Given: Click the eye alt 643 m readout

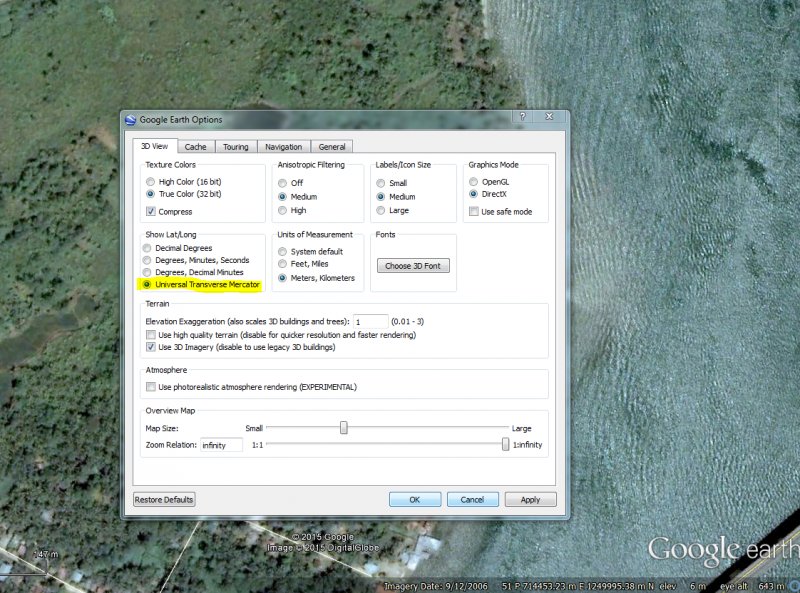Looking at the screenshot, I should pyautogui.click(x=752, y=586).
